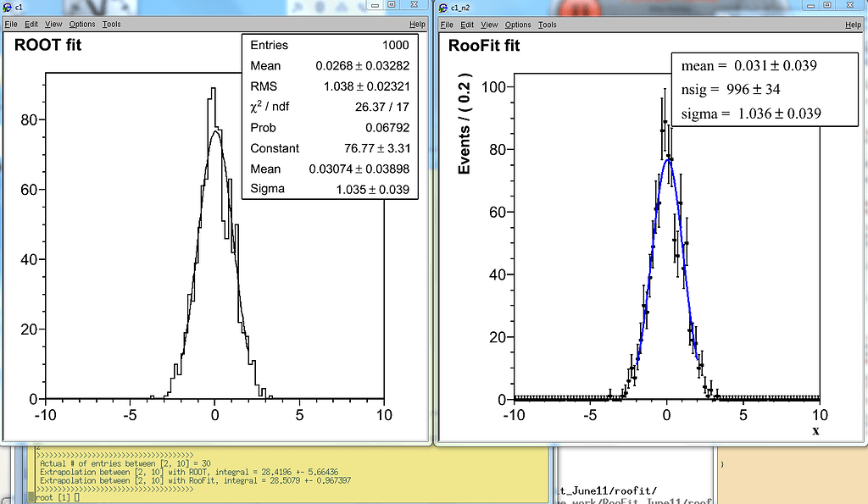Viewport: 868px width, 504px height.
Task: Click the ROOT logo icon on the c1 title bar
Action: point(8,5)
